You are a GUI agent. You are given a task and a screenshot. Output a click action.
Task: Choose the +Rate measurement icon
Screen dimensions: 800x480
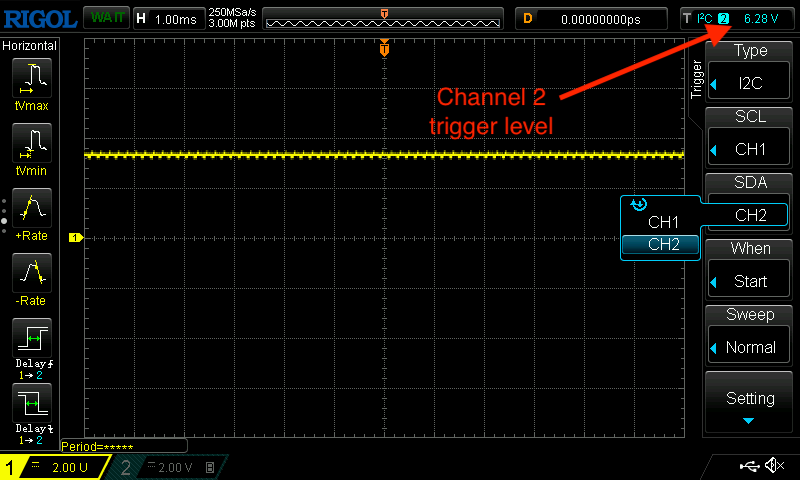point(31,211)
